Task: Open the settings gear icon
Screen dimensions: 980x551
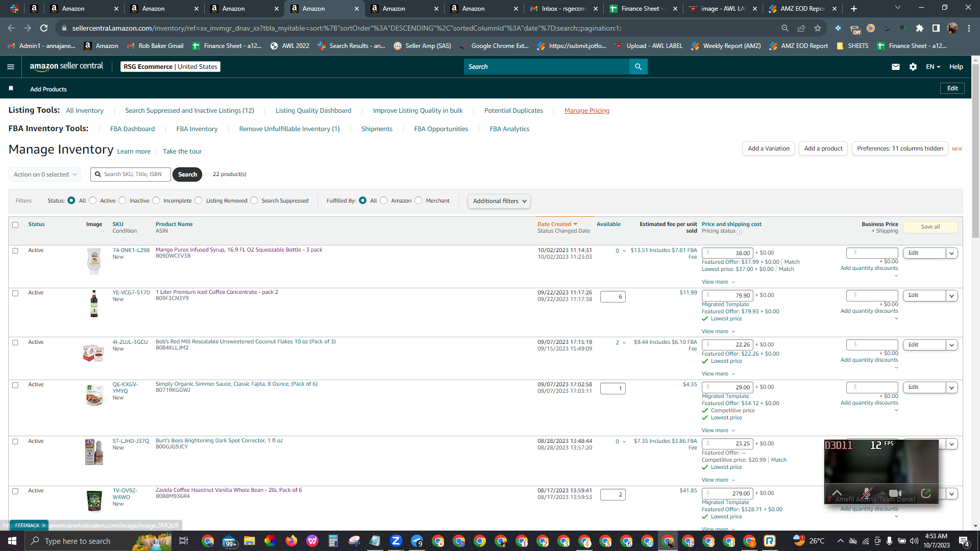Action: (913, 67)
